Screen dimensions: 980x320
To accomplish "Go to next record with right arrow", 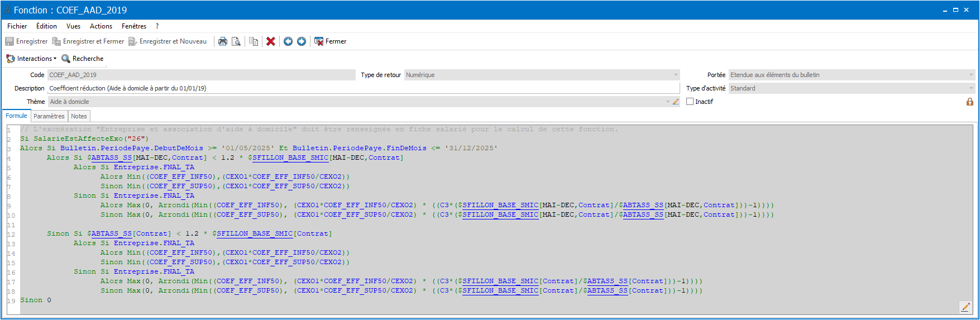I will coord(302,41).
